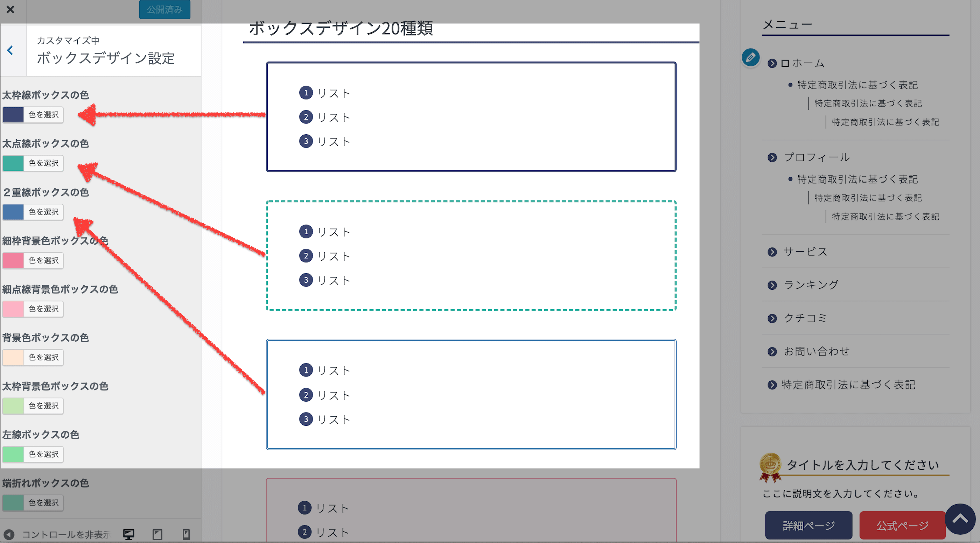This screenshot has width=980, height=543.
Task: Click the navy swatch for 太枠線ボックスの色
Action: coord(13,114)
